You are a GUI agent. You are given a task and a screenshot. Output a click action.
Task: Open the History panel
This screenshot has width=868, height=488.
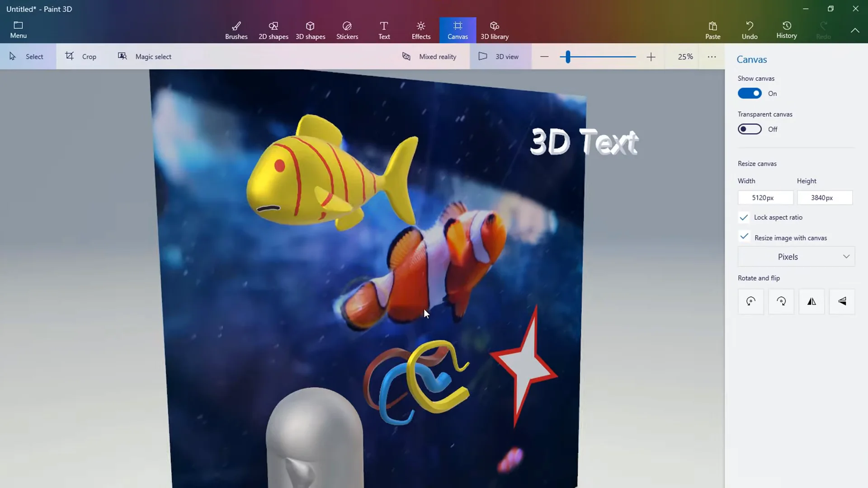tap(786, 30)
